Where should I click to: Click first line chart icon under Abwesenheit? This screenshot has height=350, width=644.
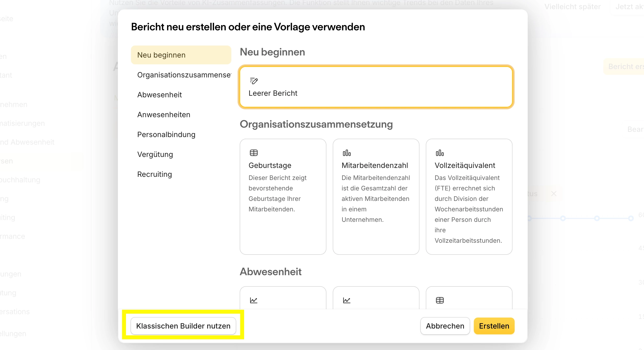click(x=254, y=300)
